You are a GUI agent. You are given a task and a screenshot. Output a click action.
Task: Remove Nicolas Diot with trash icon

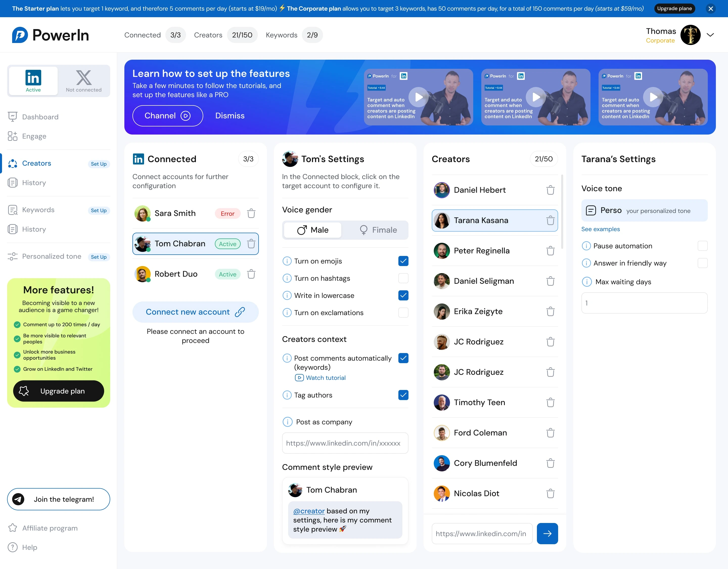point(550,493)
